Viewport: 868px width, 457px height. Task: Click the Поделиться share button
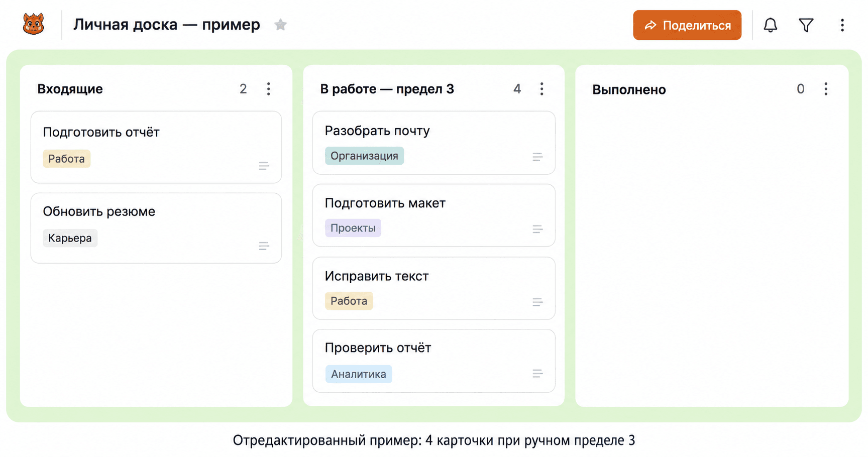tap(687, 25)
